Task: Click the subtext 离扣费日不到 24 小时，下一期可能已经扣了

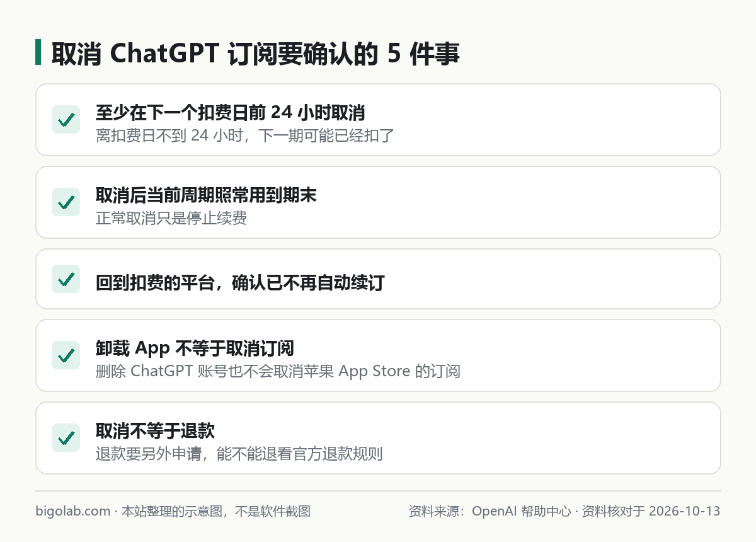Action: pos(244,135)
